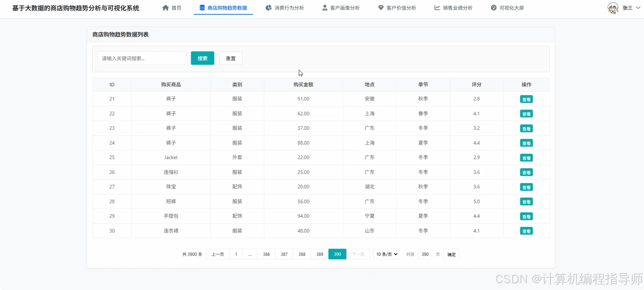644x290 pixels.
Task: Click the 季节 column header
Action: (x=423, y=85)
